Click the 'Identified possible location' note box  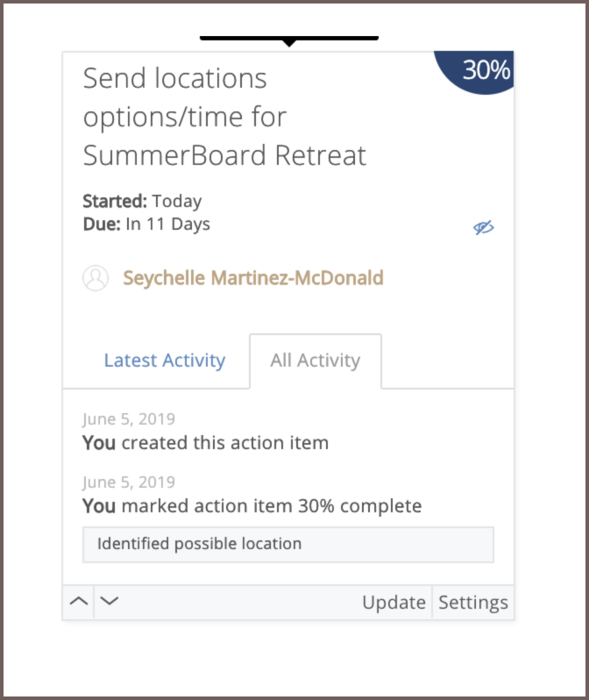click(x=288, y=544)
